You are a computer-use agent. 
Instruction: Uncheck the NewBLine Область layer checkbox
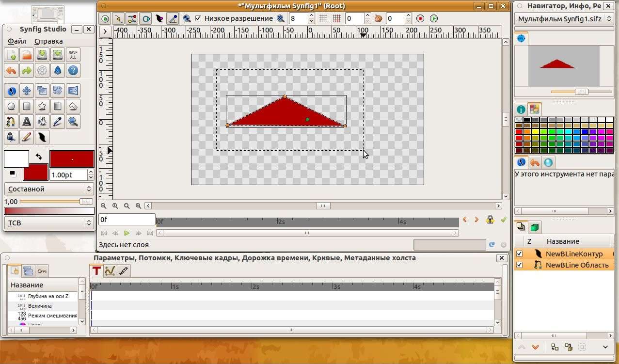tap(520, 265)
